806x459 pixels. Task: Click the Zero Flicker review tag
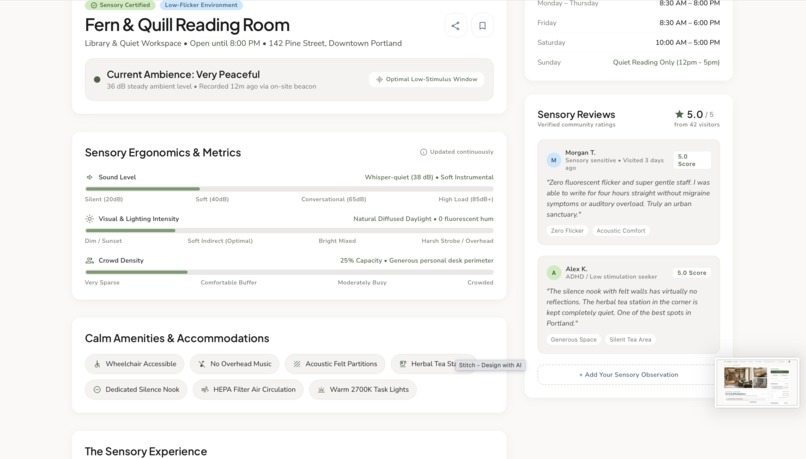[x=567, y=231]
